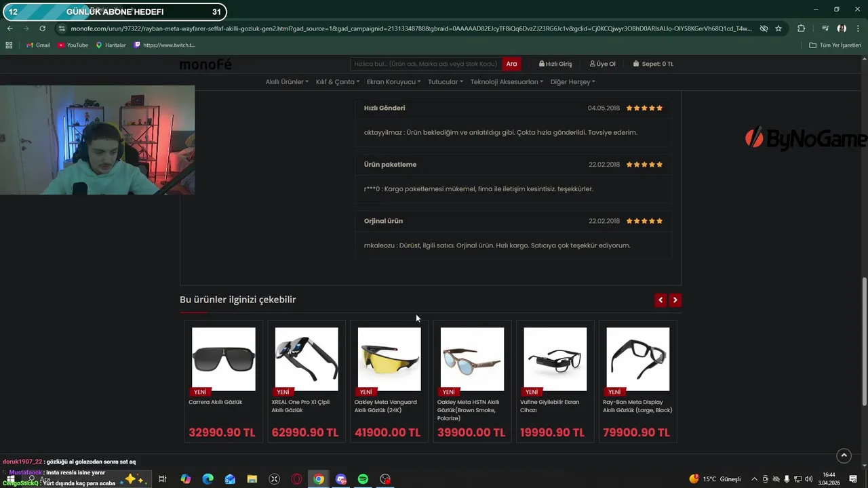Open the browser extensions puzzle icon
The image size is (868, 488).
click(x=802, y=28)
